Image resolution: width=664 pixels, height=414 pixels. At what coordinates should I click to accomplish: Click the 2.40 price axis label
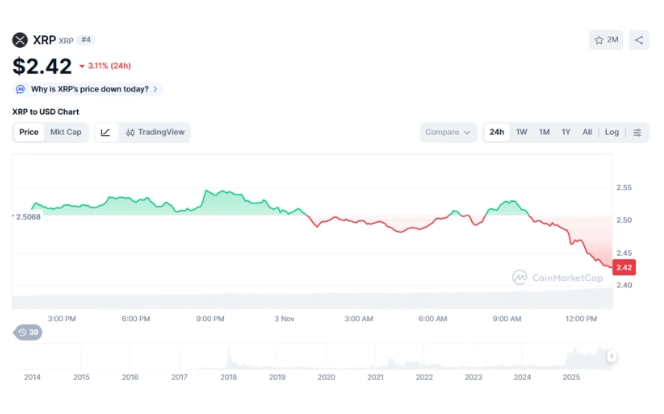tap(624, 285)
